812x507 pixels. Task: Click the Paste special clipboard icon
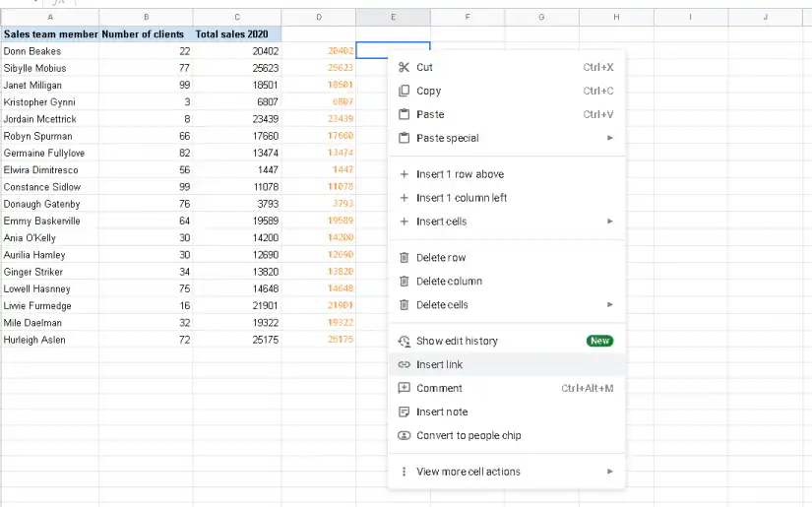coord(404,138)
